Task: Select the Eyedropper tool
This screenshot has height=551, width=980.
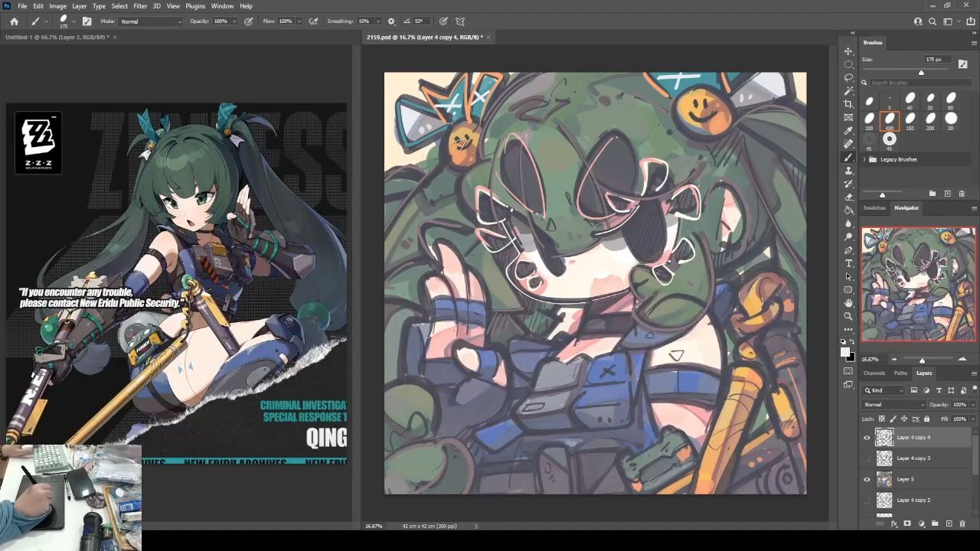Action: tap(848, 131)
